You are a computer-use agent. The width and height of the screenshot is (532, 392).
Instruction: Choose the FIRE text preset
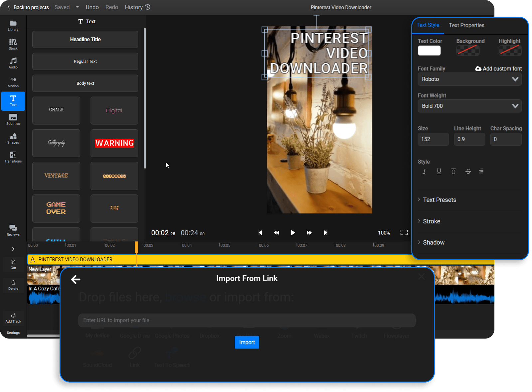pyautogui.click(x=114, y=208)
